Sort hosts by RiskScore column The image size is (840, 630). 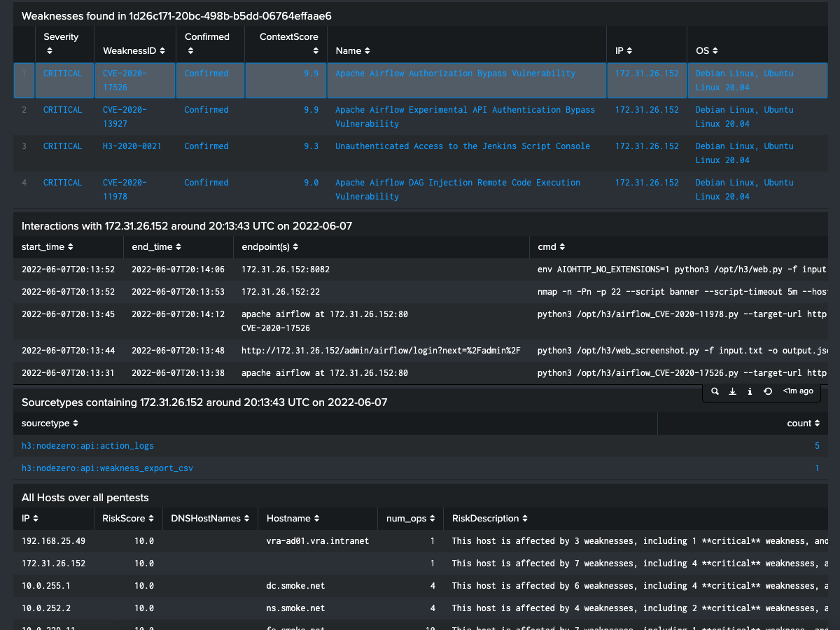[128, 519]
